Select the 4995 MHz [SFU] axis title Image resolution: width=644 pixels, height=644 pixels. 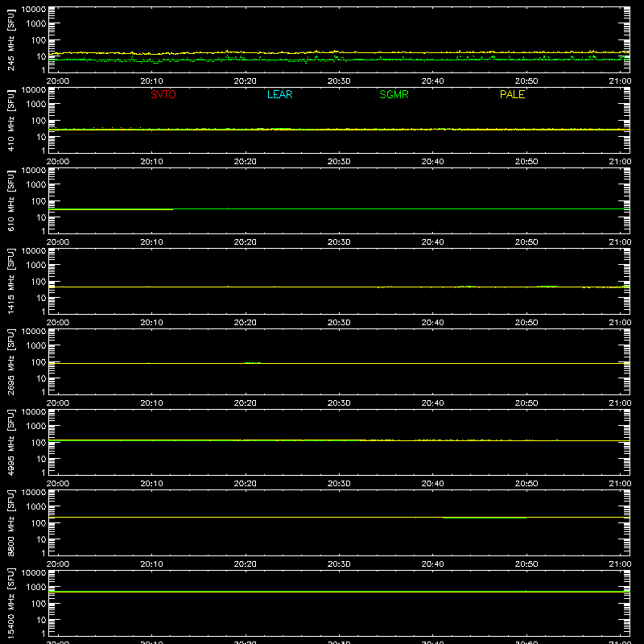(10, 442)
